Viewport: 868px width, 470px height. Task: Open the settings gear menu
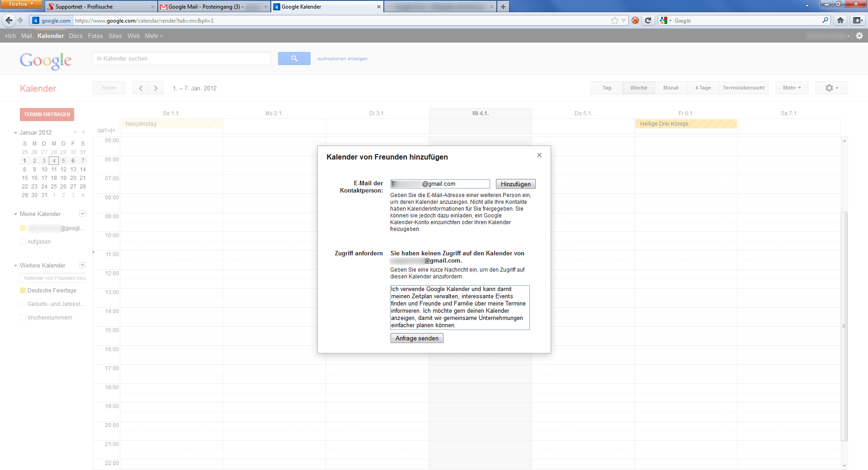831,88
